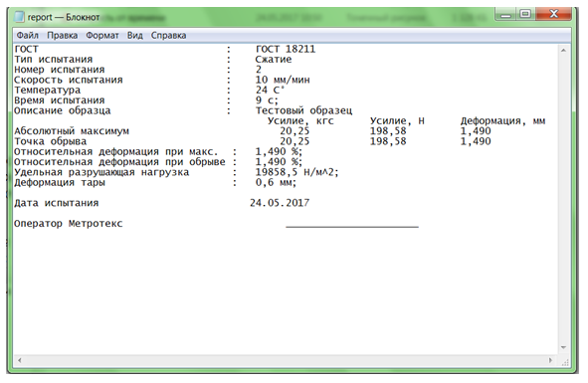Open the Вид menu
The height and width of the screenshot is (383, 588).
134,35
